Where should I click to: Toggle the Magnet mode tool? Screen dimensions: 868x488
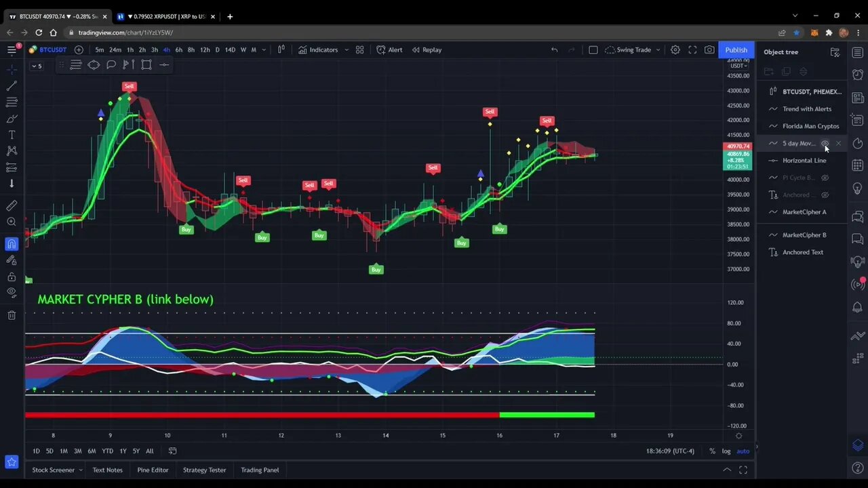tap(12, 244)
